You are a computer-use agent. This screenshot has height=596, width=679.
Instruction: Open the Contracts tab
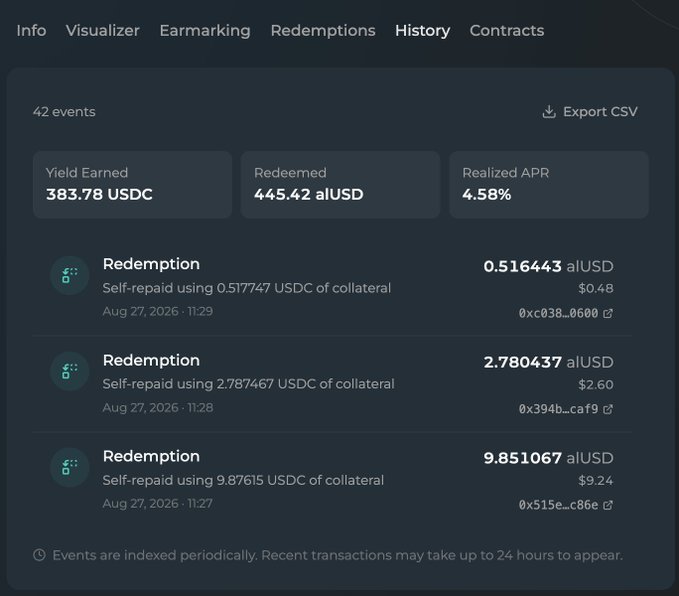[507, 31]
